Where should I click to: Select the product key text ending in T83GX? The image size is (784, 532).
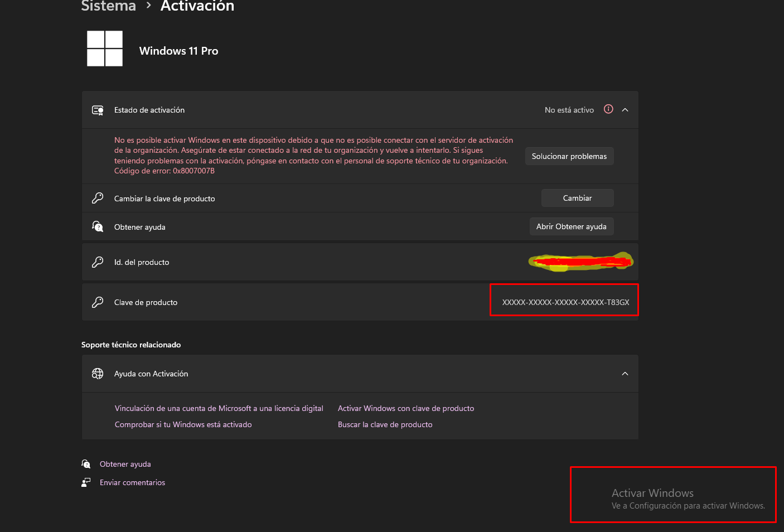tap(566, 302)
